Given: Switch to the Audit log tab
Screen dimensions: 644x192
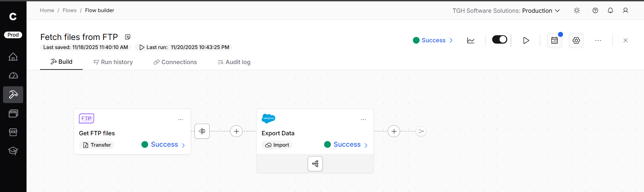Looking at the screenshot, I should 234,62.
